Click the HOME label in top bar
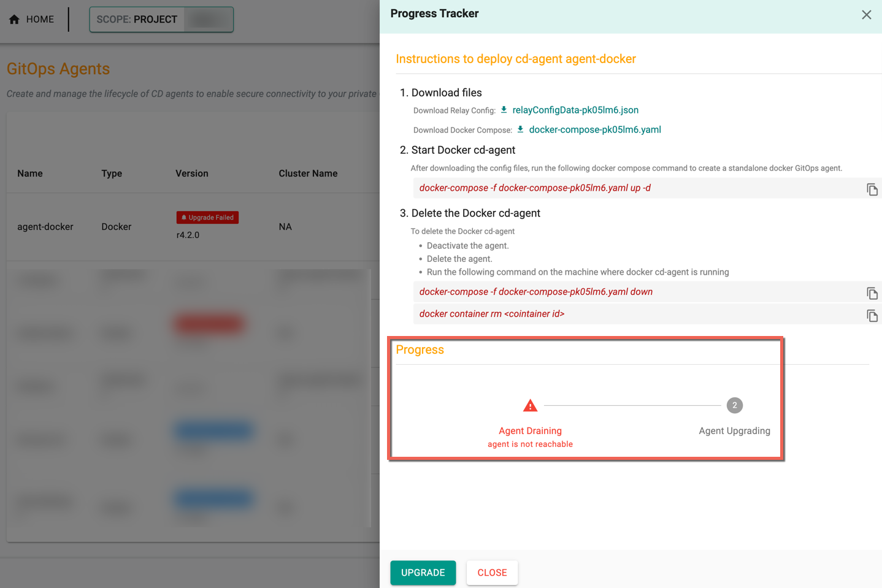The width and height of the screenshot is (882, 588). [40, 20]
